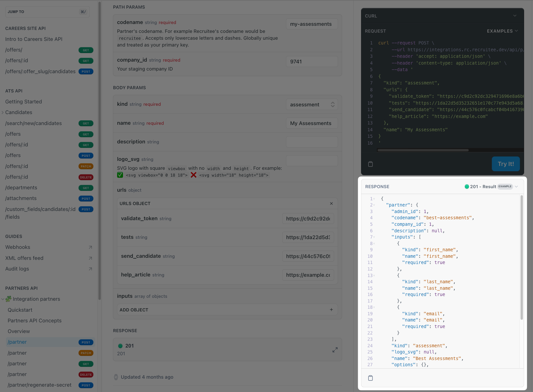Image resolution: width=533 pixels, height=392 pixels.
Task: Open the 201 - Result example dropdown
Action: 491,187
